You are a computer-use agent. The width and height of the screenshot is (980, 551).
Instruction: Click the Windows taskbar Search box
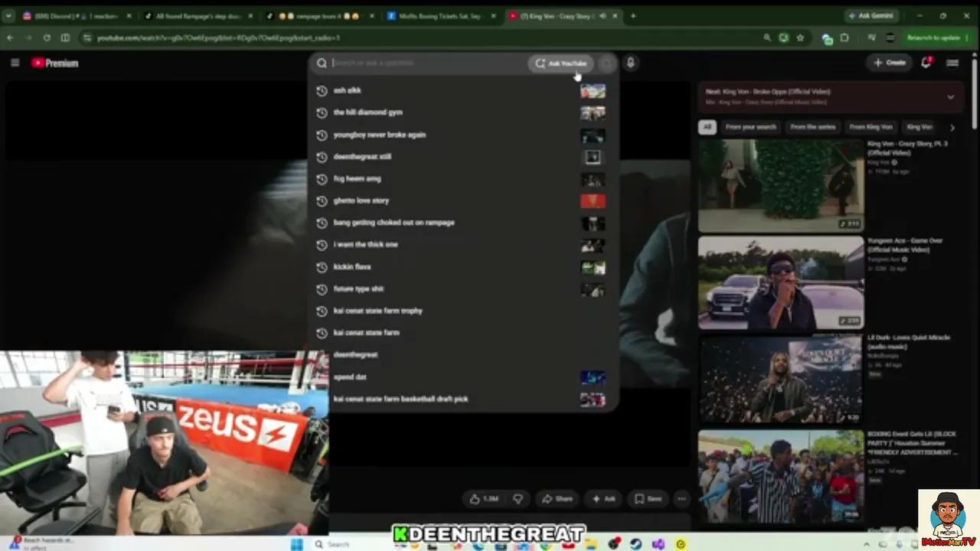(352, 544)
